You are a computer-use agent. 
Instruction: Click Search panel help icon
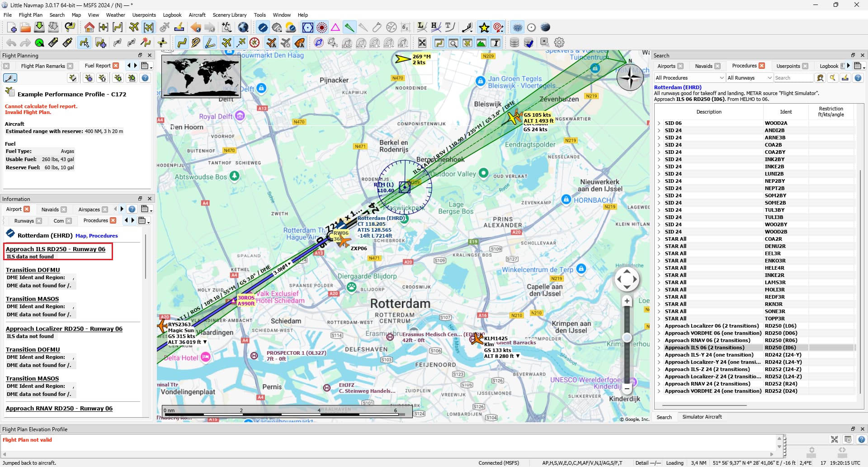858,78
